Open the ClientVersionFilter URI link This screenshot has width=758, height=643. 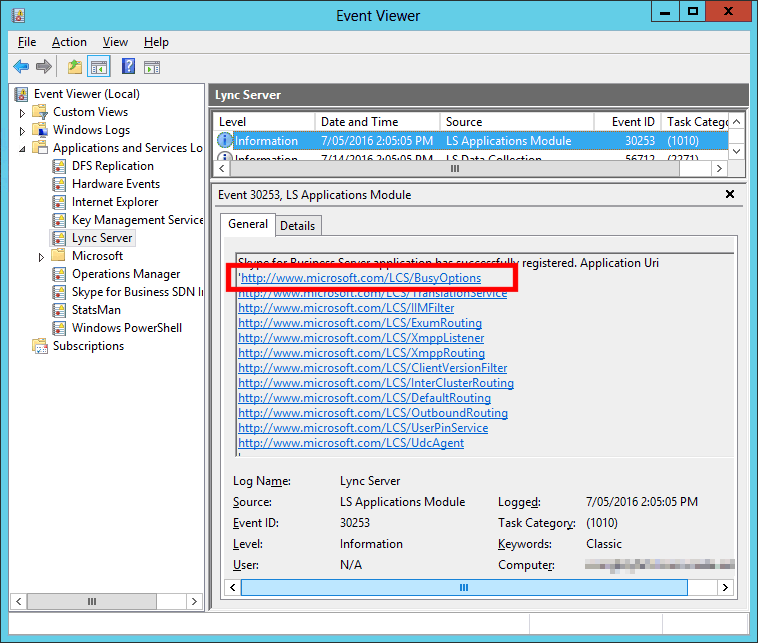coord(373,368)
